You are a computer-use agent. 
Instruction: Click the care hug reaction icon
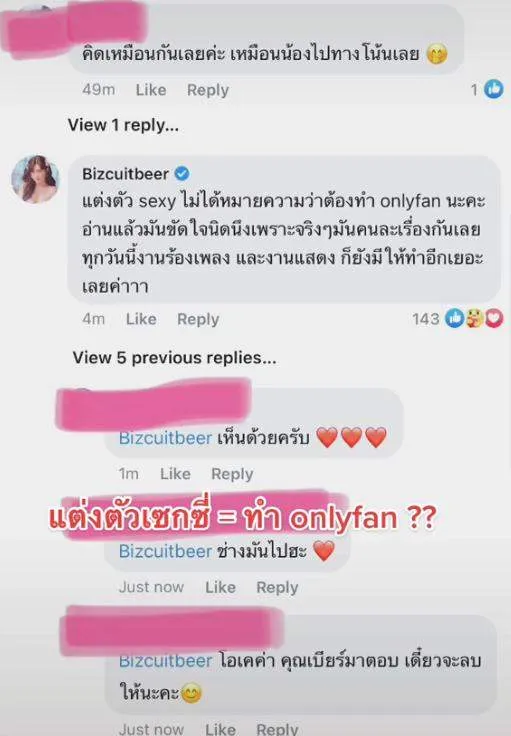pyautogui.click(x=474, y=319)
